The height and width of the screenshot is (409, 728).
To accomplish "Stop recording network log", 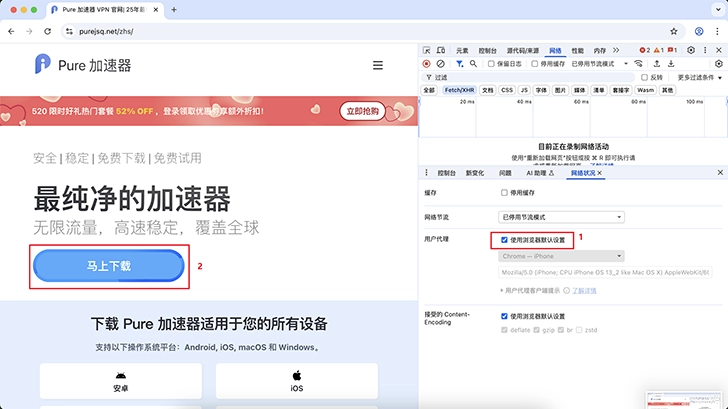I will point(426,64).
